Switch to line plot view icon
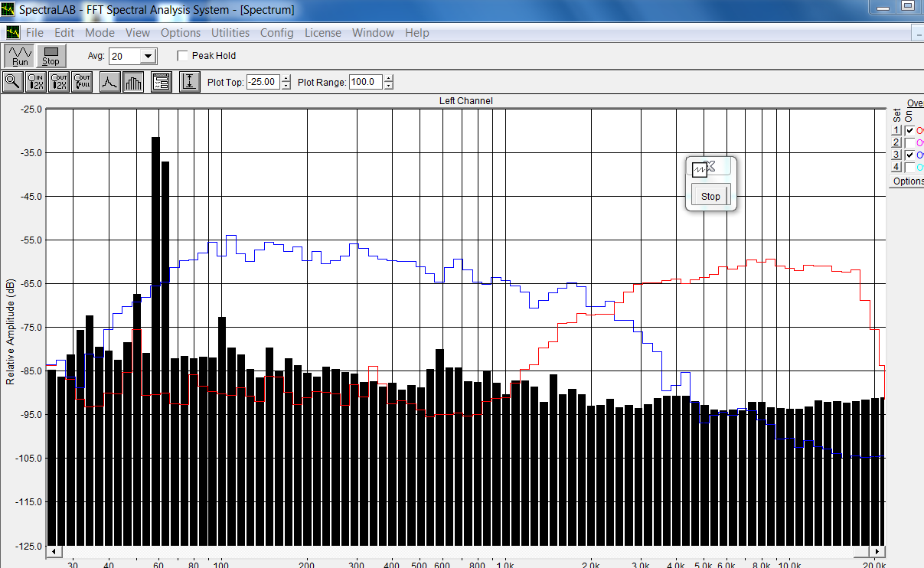This screenshot has width=924, height=568. [x=110, y=82]
